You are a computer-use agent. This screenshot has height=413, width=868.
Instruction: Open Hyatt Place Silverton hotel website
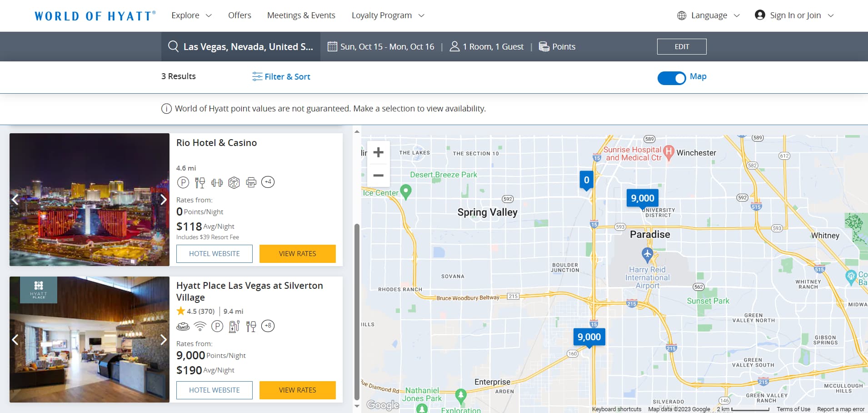[x=214, y=390]
